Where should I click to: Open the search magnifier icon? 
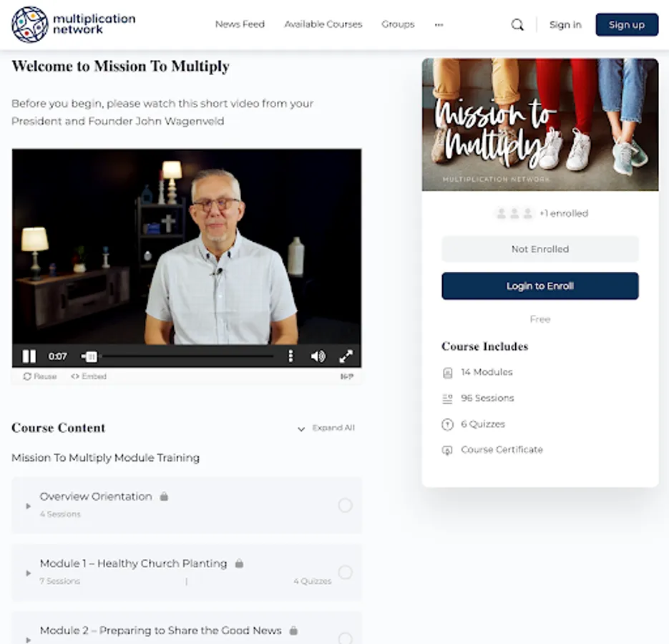point(517,25)
